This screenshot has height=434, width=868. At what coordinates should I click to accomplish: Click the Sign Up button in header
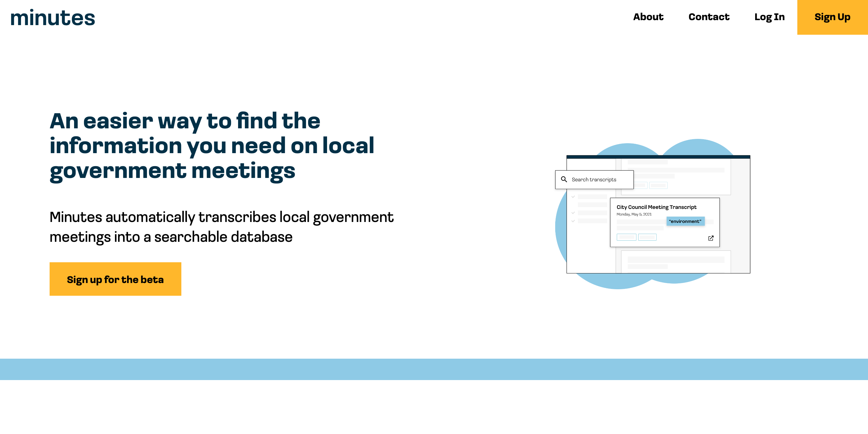point(832,17)
